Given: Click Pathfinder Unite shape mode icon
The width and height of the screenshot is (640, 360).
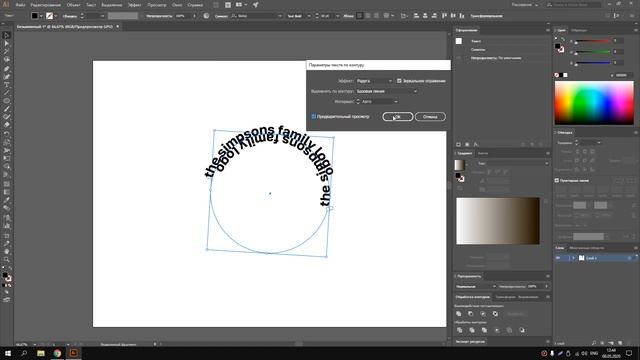Looking at the screenshot, I should [x=459, y=313].
